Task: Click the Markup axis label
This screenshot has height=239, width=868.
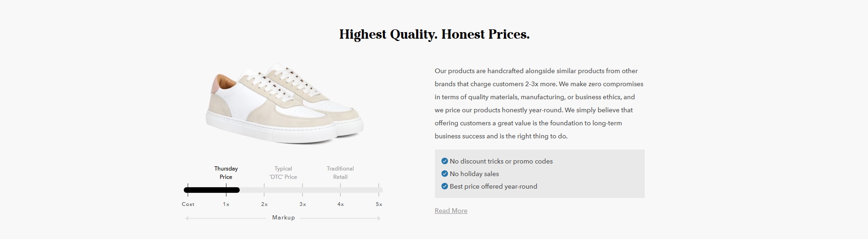Action: 283,218
